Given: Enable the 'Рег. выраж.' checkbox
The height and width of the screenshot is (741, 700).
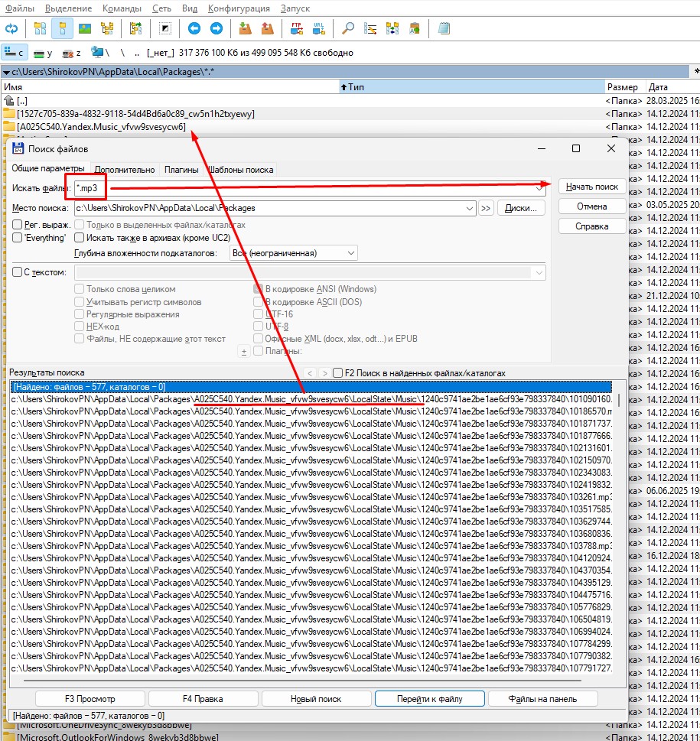Looking at the screenshot, I should (x=18, y=225).
